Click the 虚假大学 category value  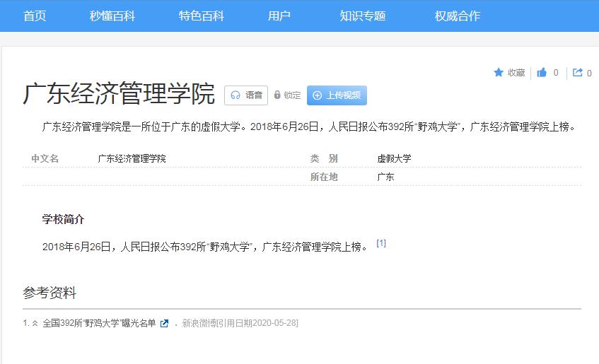[394, 158]
